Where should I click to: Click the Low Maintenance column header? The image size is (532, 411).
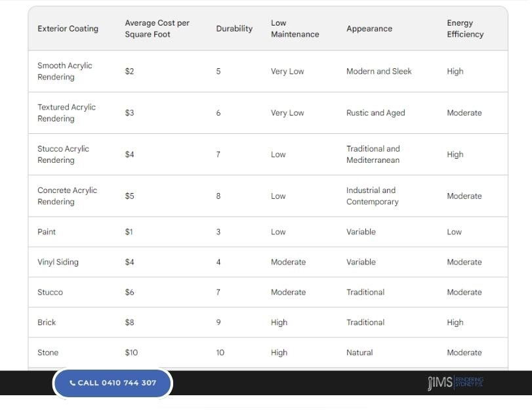click(x=295, y=28)
